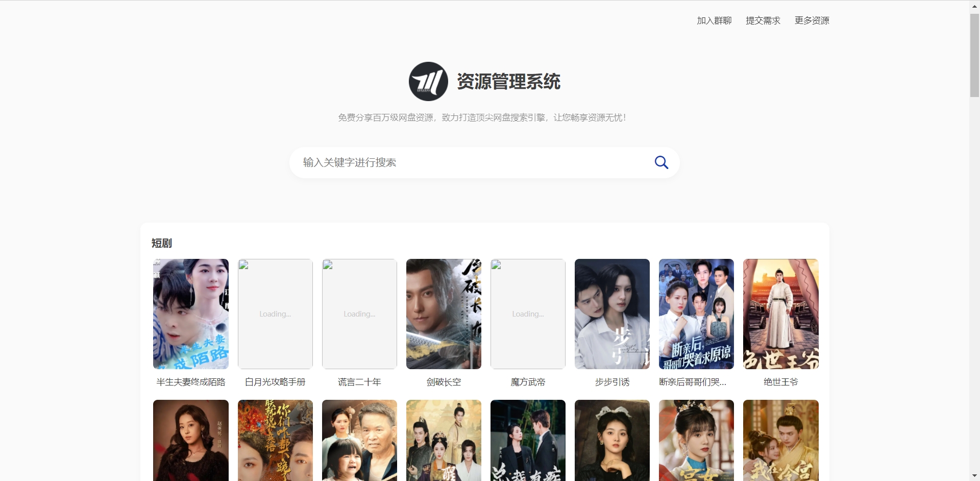980x481 pixels.
Task: Open second-row poster with 你们 golden calligraphy
Action: coord(275,440)
